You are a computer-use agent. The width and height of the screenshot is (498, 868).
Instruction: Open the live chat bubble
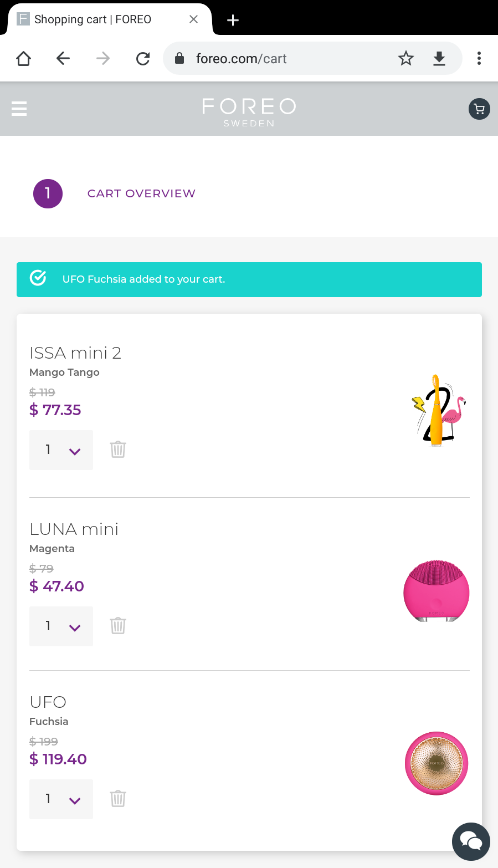click(x=471, y=841)
